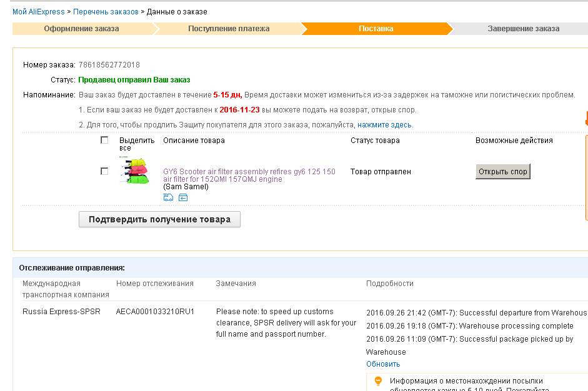Image resolution: width=588 pixels, height=391 pixels.
Task: Tick the 'Выделить все' checkbox
Action: [104, 140]
